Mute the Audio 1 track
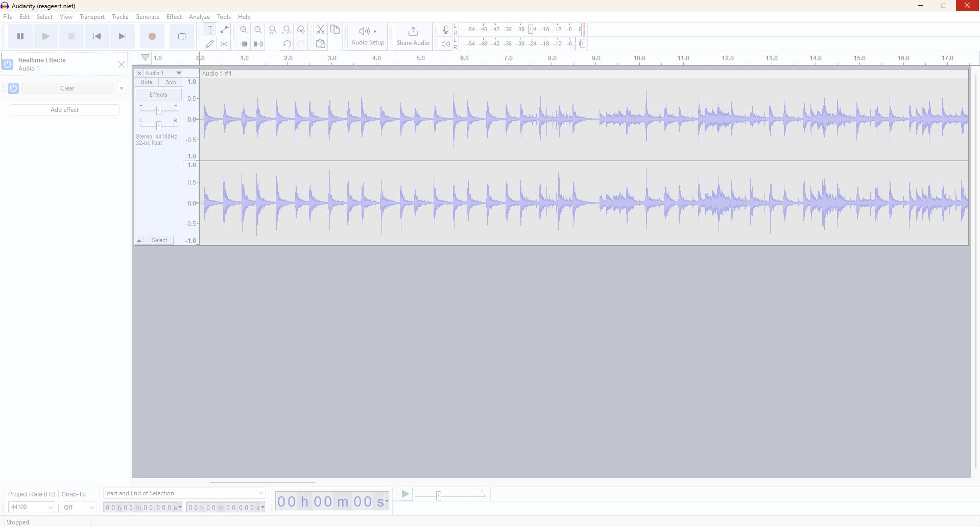 147,82
